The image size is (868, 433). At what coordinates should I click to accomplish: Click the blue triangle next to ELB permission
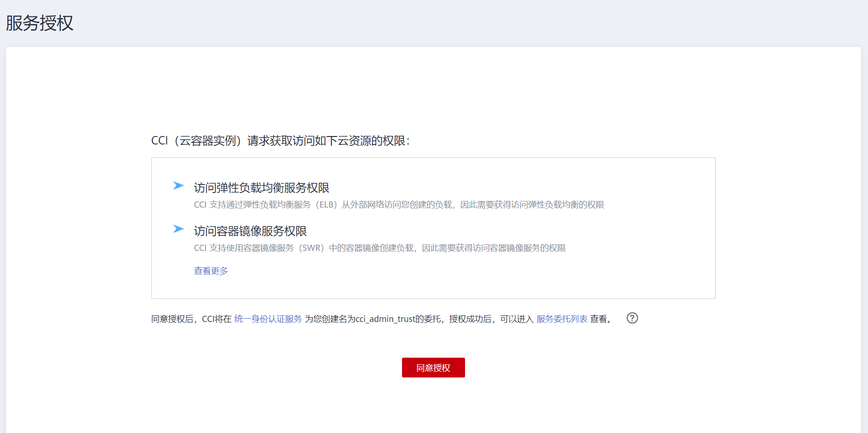tap(179, 185)
